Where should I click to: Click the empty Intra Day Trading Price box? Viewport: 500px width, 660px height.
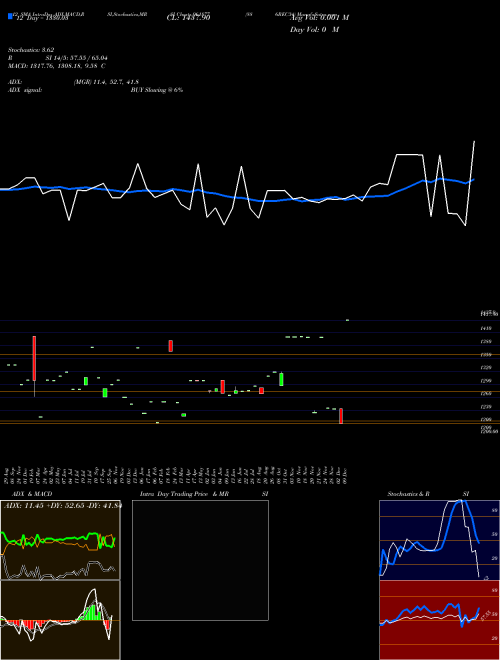pyautogui.click(x=200, y=560)
